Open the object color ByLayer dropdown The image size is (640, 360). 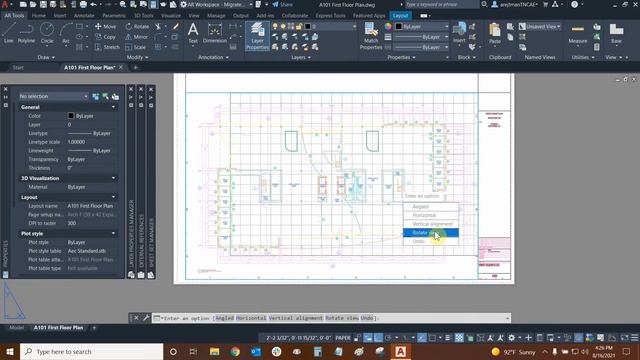click(422, 27)
